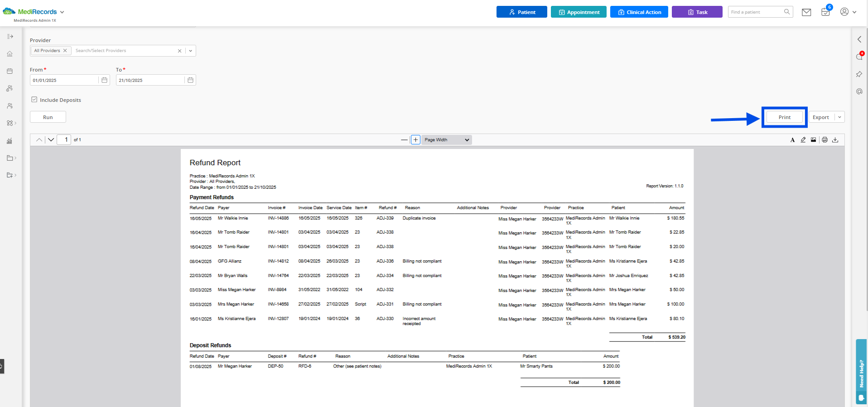Open the Page Width zoom dropdown
The image size is (868, 407).
click(x=447, y=140)
